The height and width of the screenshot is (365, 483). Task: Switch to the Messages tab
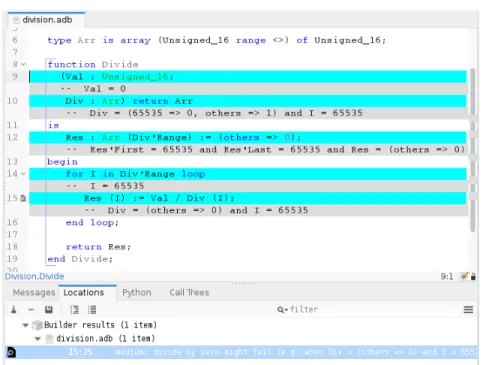(x=34, y=293)
